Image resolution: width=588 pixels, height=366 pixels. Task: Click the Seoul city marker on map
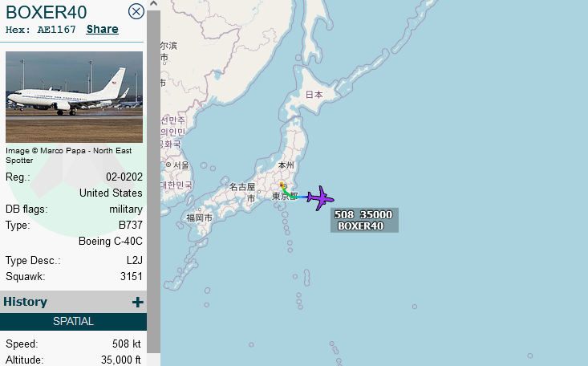168,165
